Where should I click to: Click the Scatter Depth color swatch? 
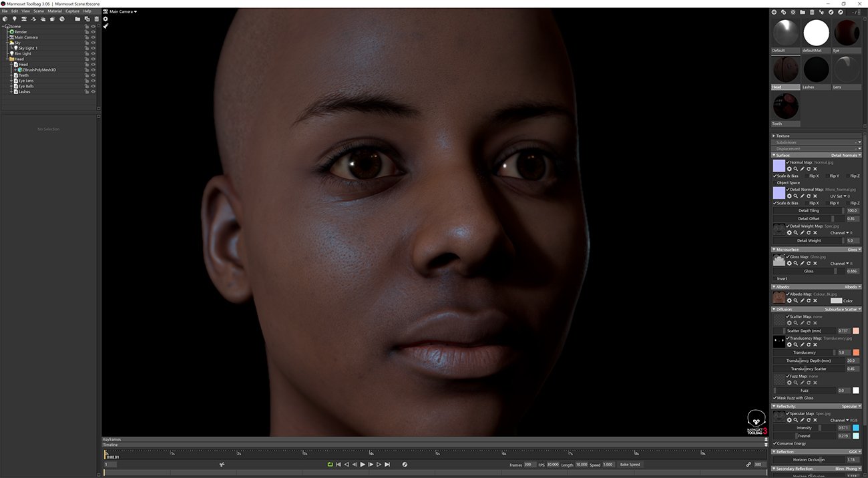856,330
